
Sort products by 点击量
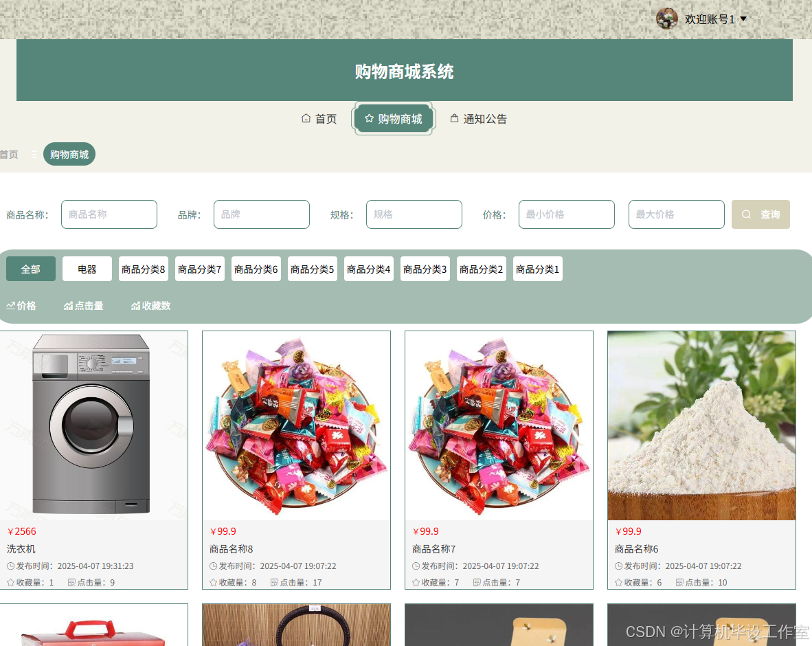click(x=83, y=306)
